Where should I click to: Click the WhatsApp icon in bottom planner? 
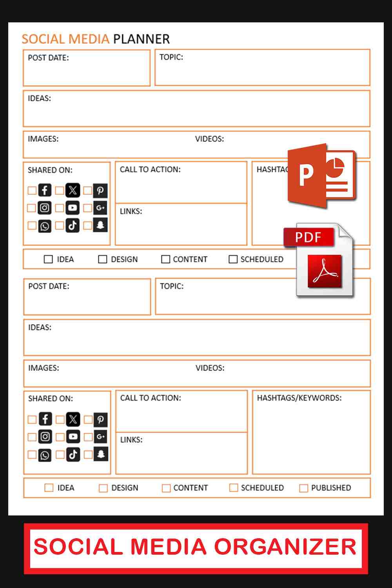[x=45, y=455]
